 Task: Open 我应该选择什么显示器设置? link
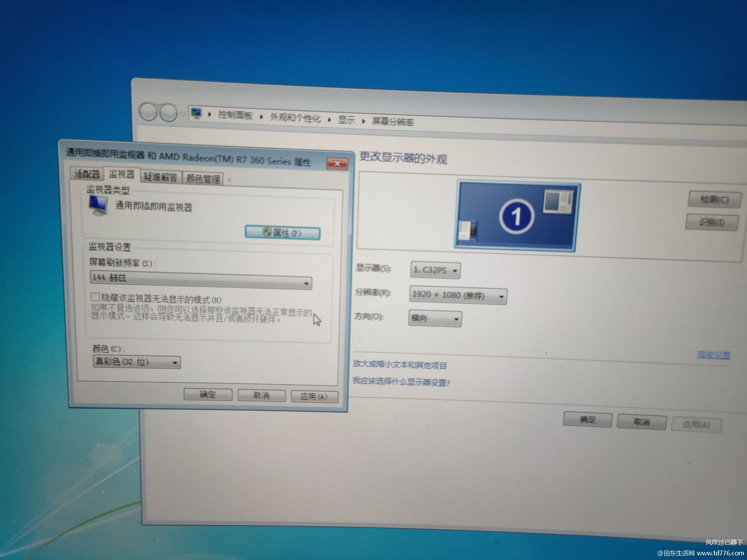point(401,382)
